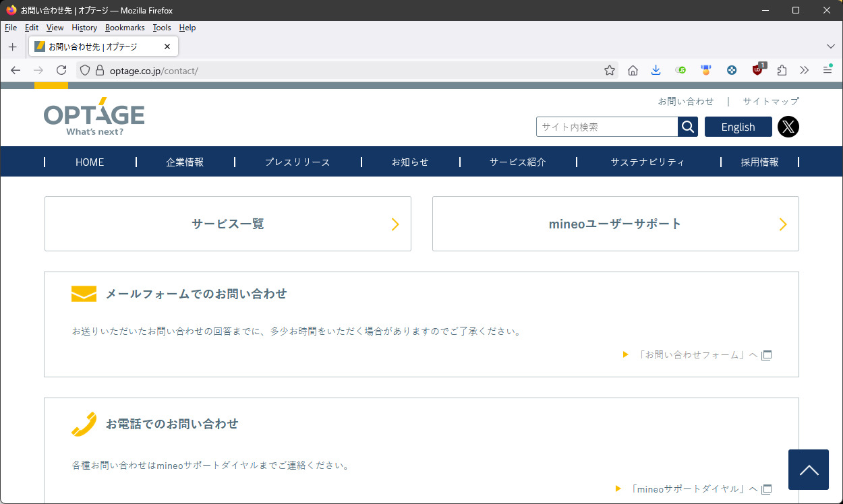Viewport: 843px width, 504px height.
Task: Click the site search magnifier icon
Action: pos(688,127)
